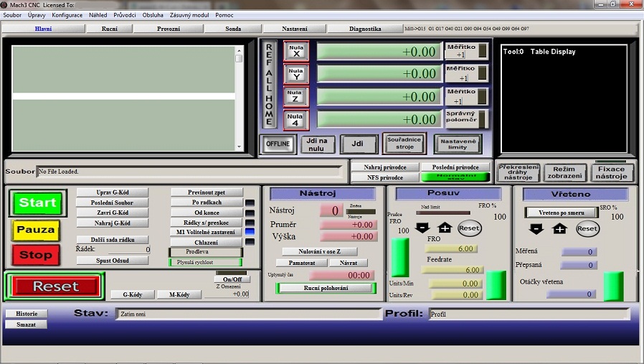Click the Nula X axis zero button

[295, 51]
